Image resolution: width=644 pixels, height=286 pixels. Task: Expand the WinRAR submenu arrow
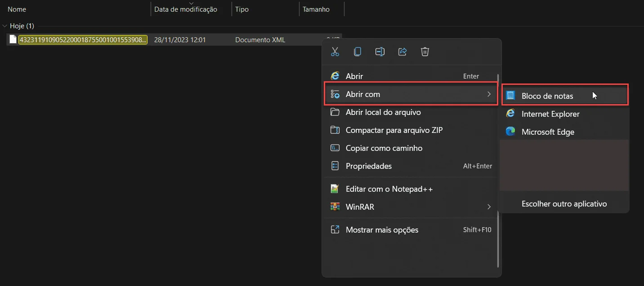pyautogui.click(x=489, y=207)
